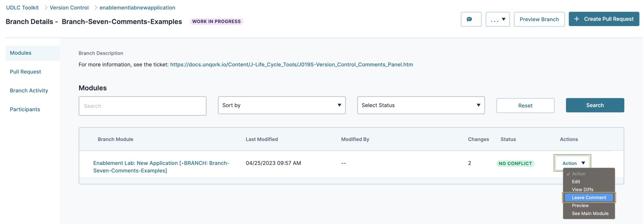The image size is (644, 224).
Task: Click the checked Action placeholder menu item
Action: point(589,174)
